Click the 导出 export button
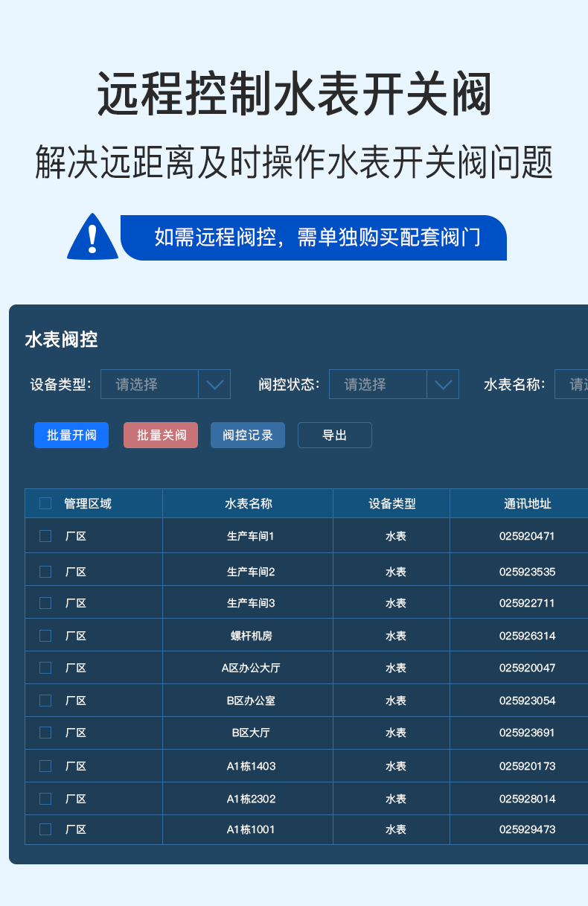Screen dimensions: 588x906 point(334,436)
